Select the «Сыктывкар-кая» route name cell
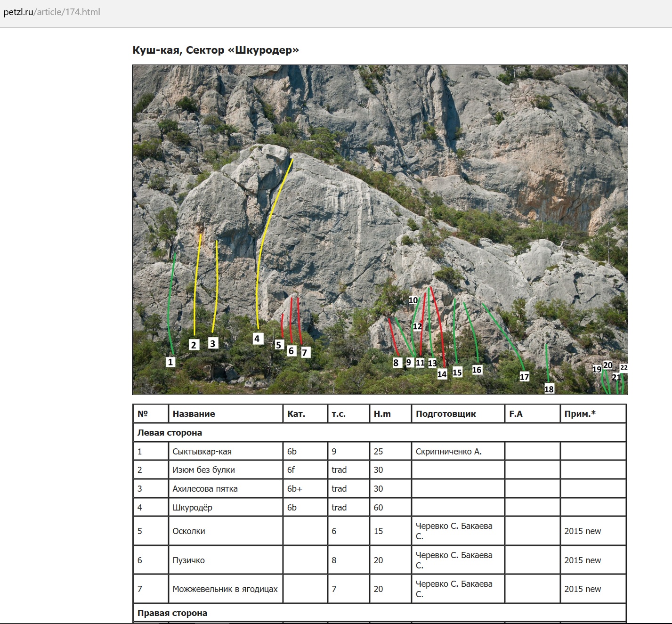The height and width of the screenshot is (624, 672). (202, 451)
